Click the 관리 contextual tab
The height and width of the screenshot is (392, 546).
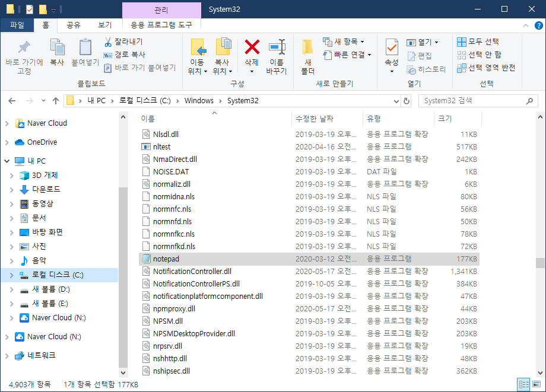pos(161,10)
